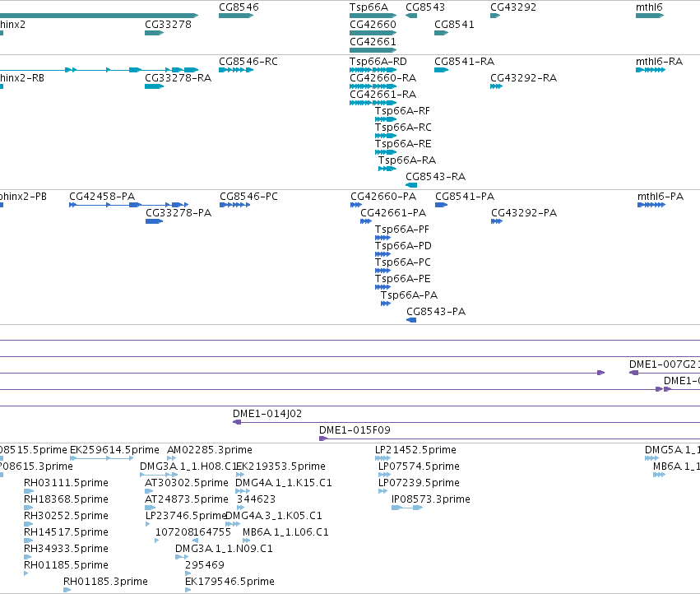
Task: Select the CG42661 gene label
Action: coord(373,42)
